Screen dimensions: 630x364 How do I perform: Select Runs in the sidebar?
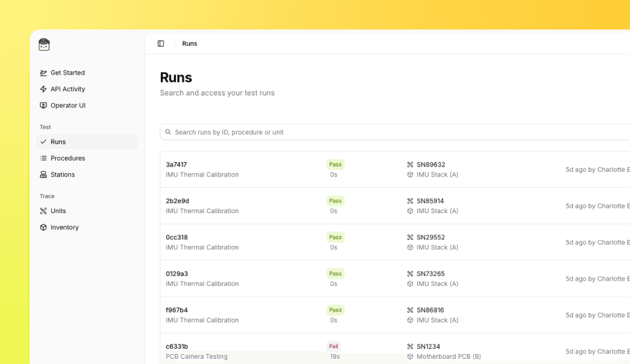pos(58,142)
